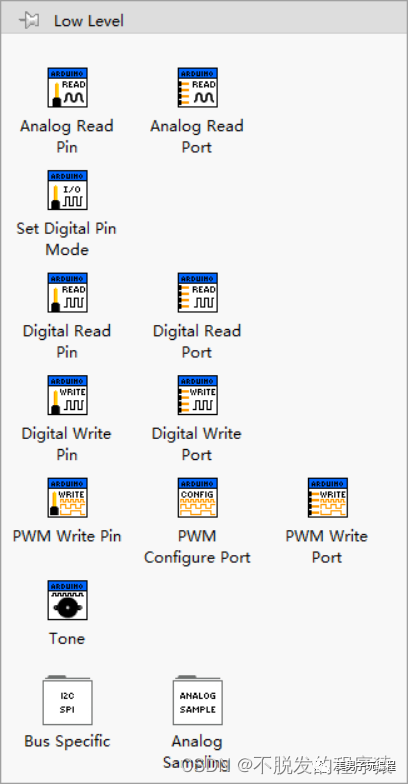Click the Tone text label
The height and width of the screenshot is (784, 408).
point(66,638)
